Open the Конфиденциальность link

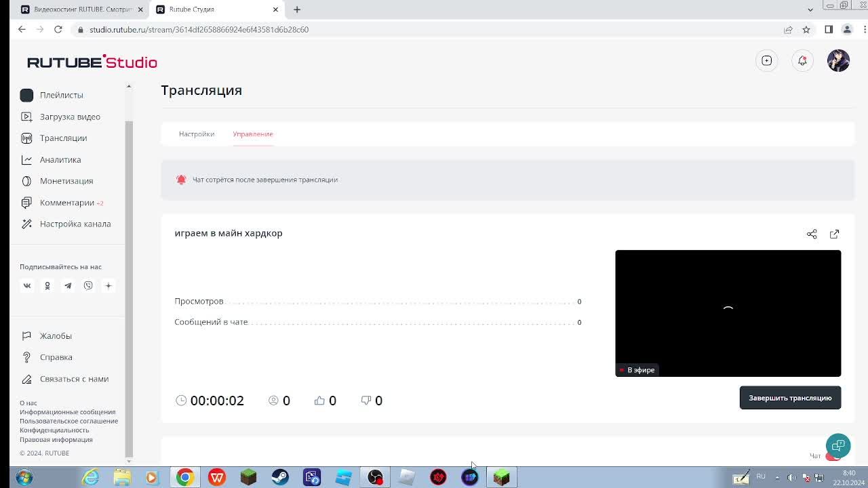[54, 430]
